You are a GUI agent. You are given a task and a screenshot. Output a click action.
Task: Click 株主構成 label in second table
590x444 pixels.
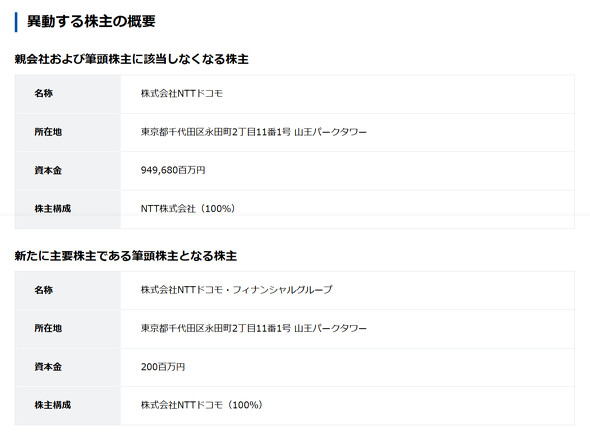[x=53, y=405]
